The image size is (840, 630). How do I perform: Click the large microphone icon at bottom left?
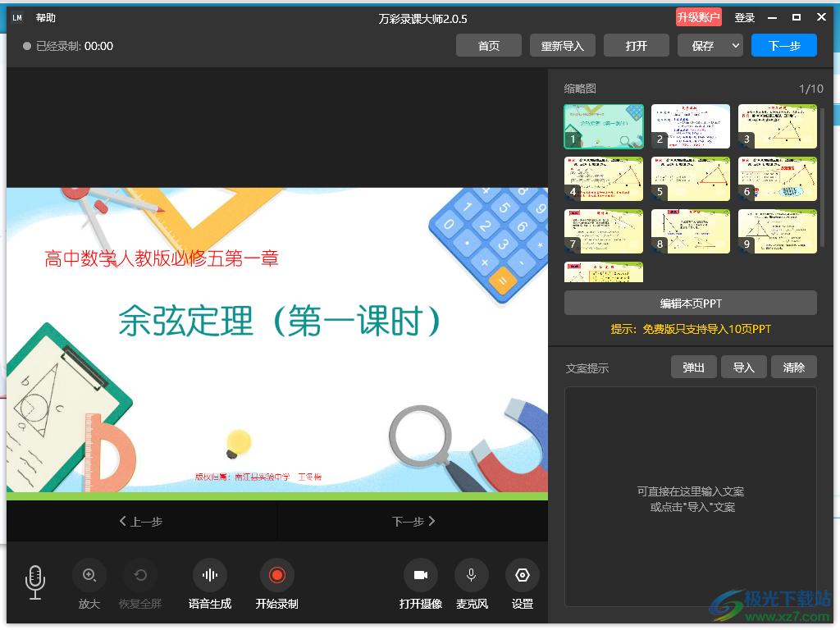click(x=35, y=582)
